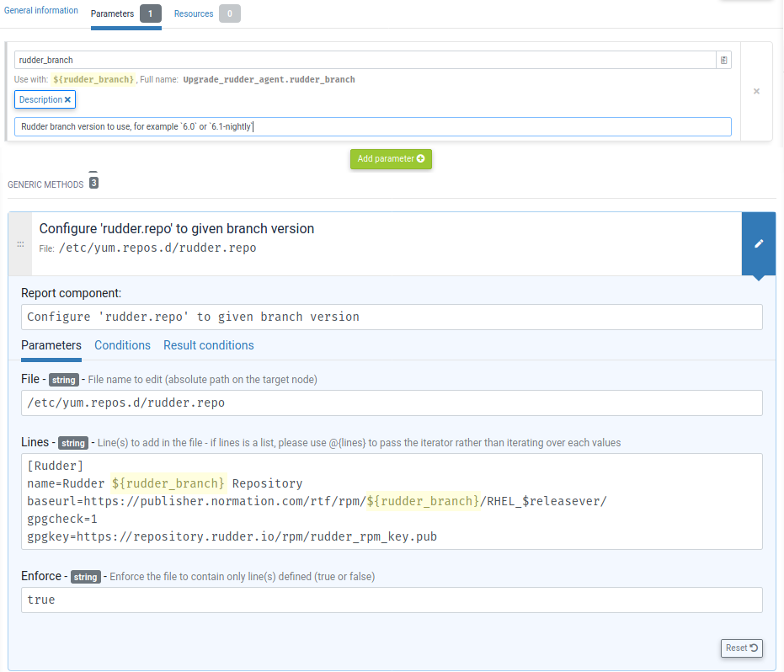Click the plus icon on Add parameter

pos(421,159)
